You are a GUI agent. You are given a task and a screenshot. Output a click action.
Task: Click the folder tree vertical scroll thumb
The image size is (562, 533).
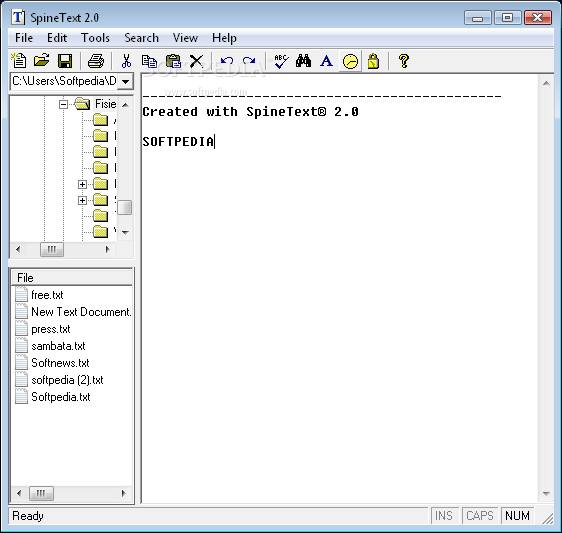pyautogui.click(x=125, y=208)
